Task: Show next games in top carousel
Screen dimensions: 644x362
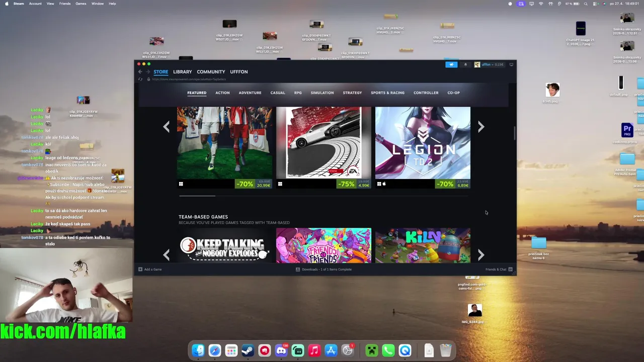Action: [481, 127]
